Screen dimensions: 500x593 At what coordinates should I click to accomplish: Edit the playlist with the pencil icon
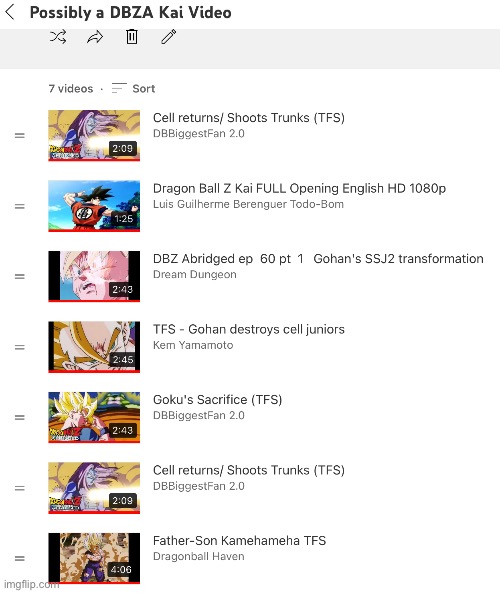click(169, 37)
